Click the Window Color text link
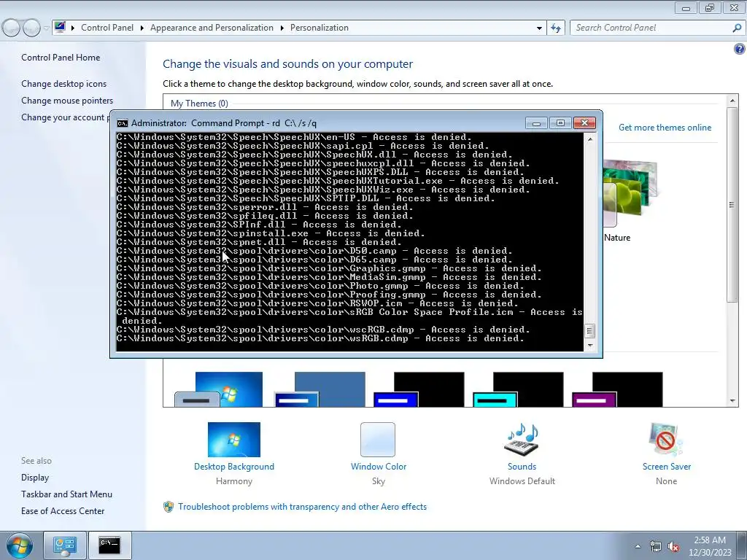The image size is (747, 560). [x=379, y=467]
